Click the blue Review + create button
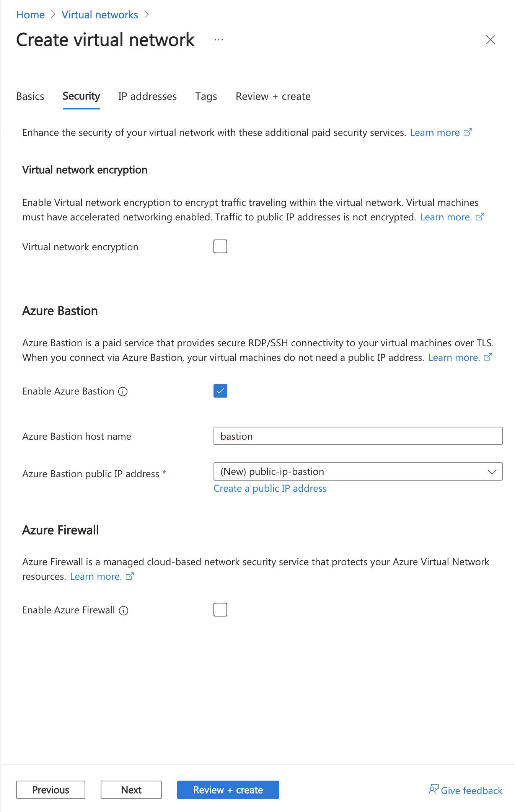The height and width of the screenshot is (812, 515). point(228,790)
